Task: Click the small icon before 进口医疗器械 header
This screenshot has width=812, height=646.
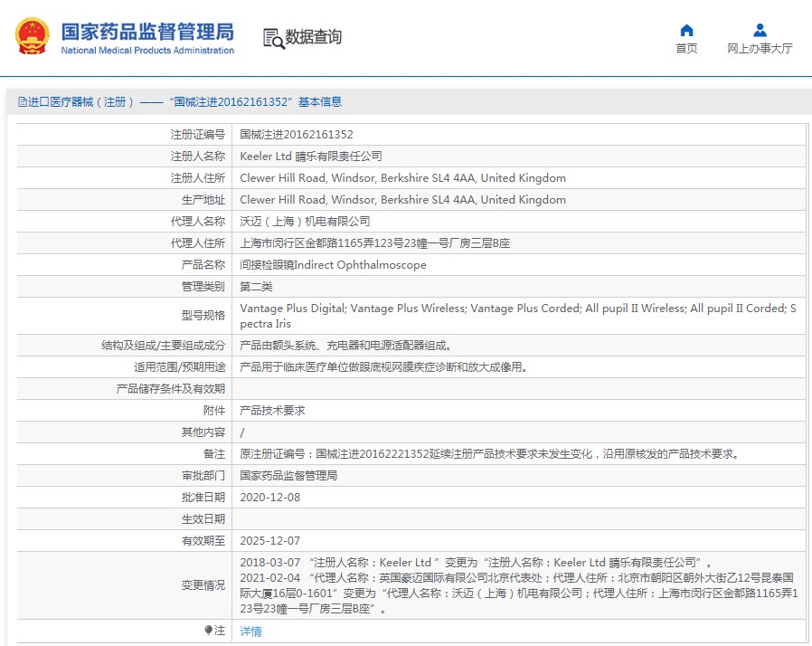Action: point(21,102)
